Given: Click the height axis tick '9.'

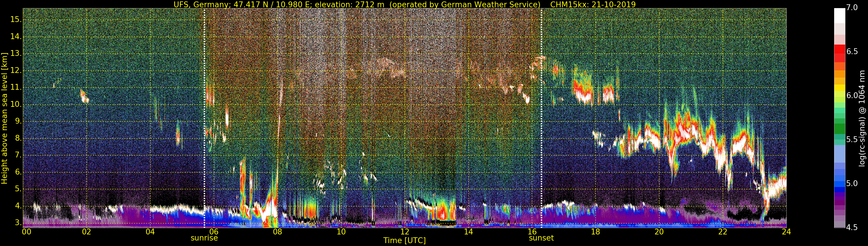Looking at the screenshot, I should point(18,121).
